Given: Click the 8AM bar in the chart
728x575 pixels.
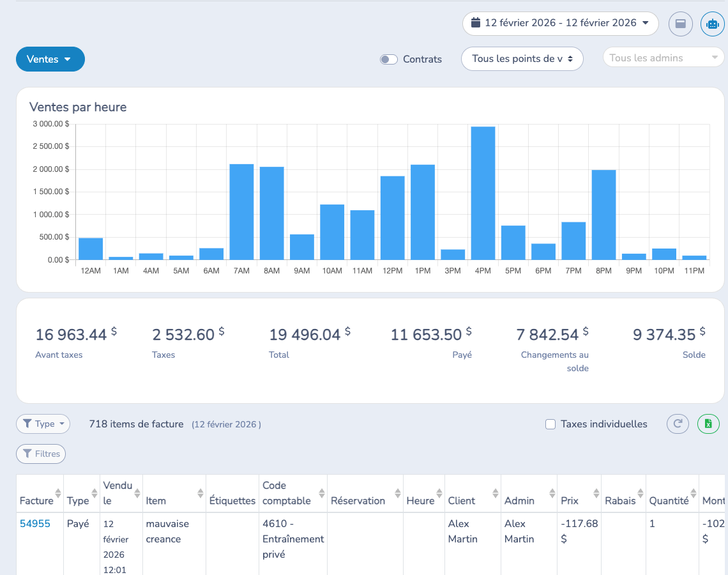Looking at the screenshot, I should (271, 213).
